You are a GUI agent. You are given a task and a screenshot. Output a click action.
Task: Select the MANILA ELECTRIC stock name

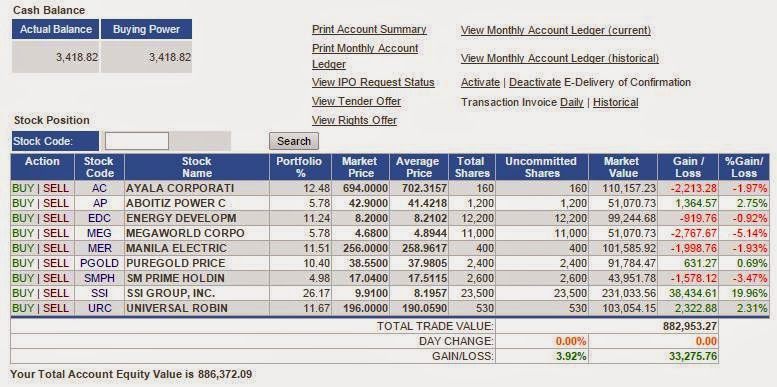click(176, 248)
